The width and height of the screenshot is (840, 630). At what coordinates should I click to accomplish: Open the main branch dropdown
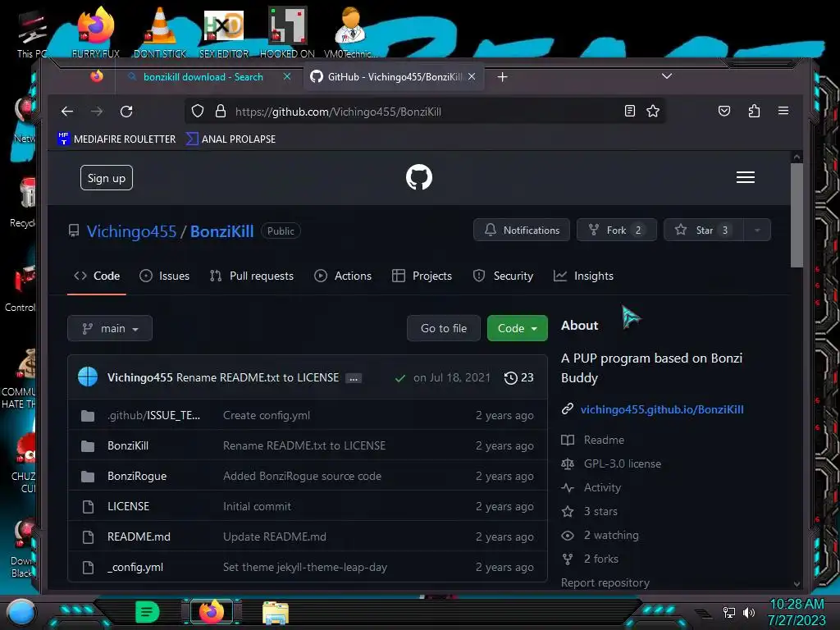tap(110, 328)
